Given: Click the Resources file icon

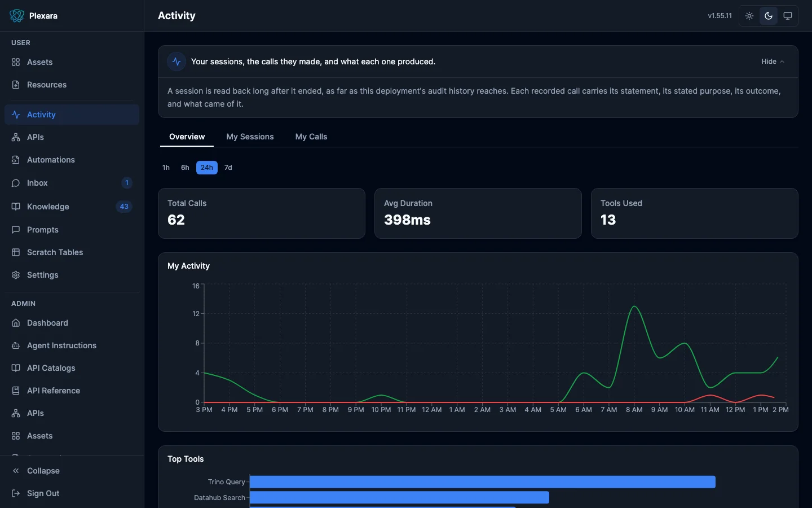Looking at the screenshot, I should click(16, 85).
